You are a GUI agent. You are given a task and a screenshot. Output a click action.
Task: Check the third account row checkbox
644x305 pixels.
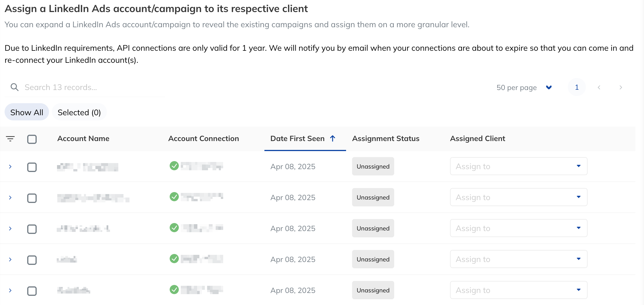[x=32, y=229]
